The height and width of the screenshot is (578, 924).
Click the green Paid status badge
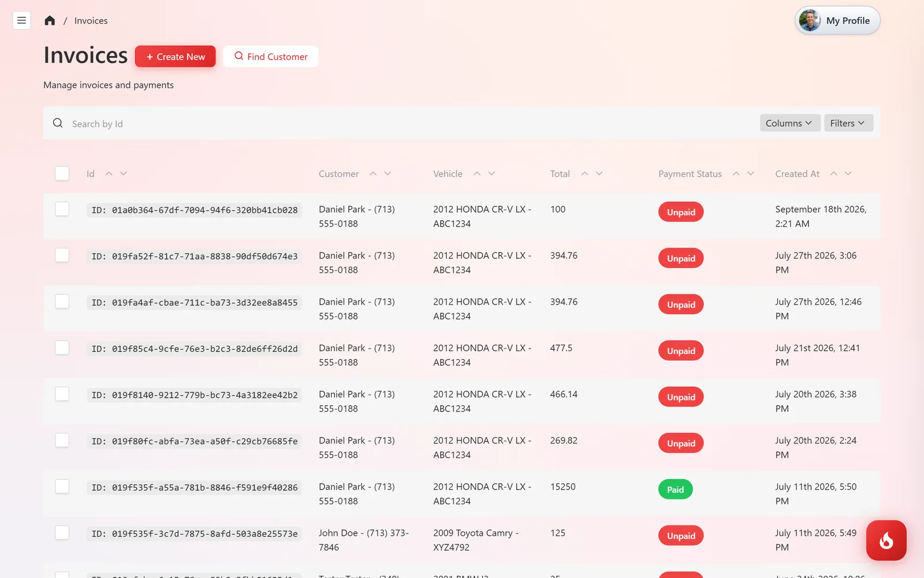676,490
